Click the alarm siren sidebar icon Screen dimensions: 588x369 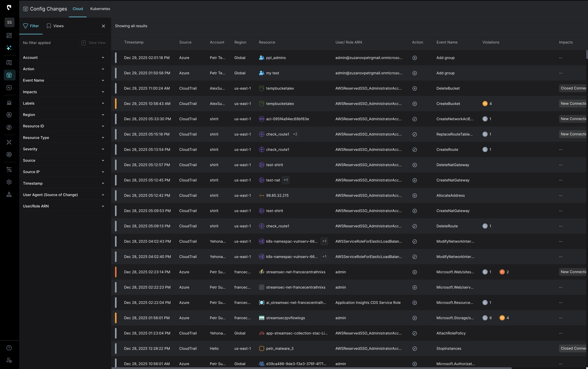tap(9, 103)
